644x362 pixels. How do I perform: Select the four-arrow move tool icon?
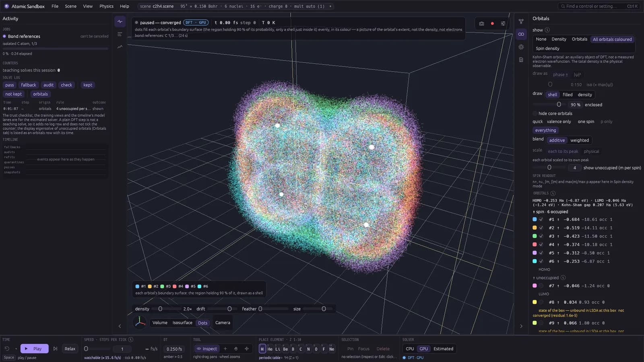tap(247, 349)
